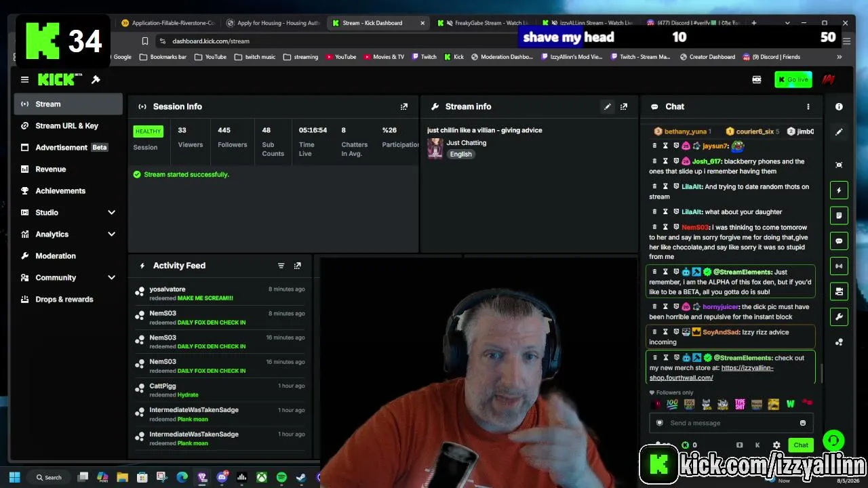Viewport: 868px width, 488px height.
Task: Close the Stream - Kick Dashboard tab
Action: [x=422, y=23]
